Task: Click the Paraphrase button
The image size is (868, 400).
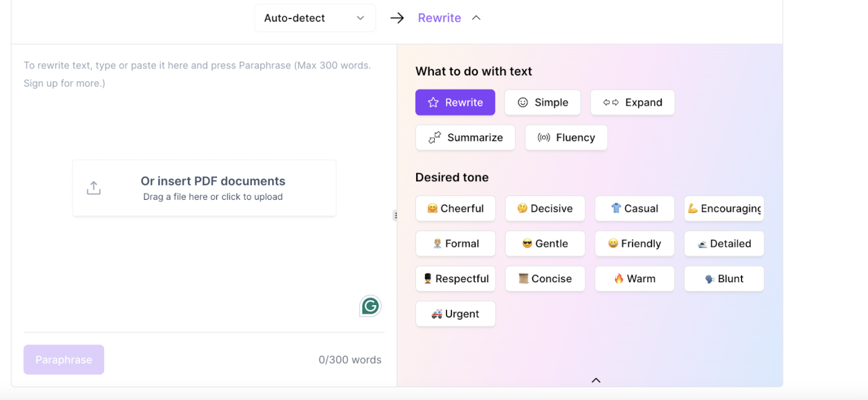Action: coord(64,360)
